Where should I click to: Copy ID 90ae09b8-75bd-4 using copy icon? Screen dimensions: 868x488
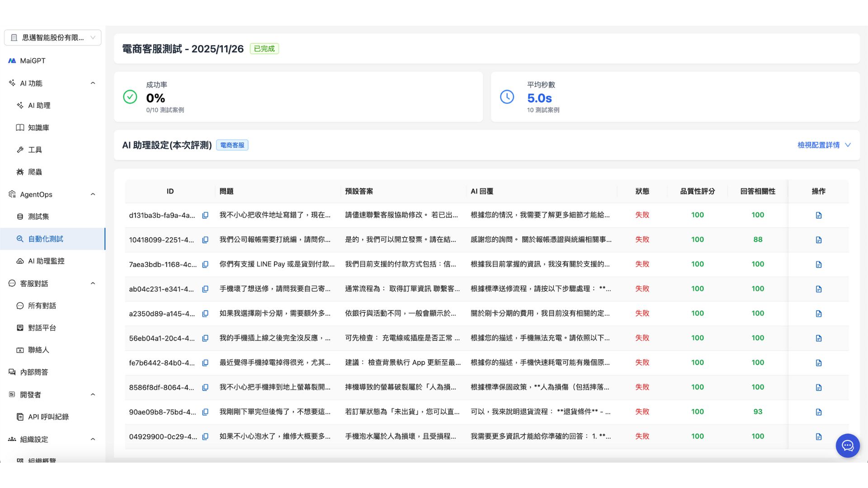tap(205, 412)
